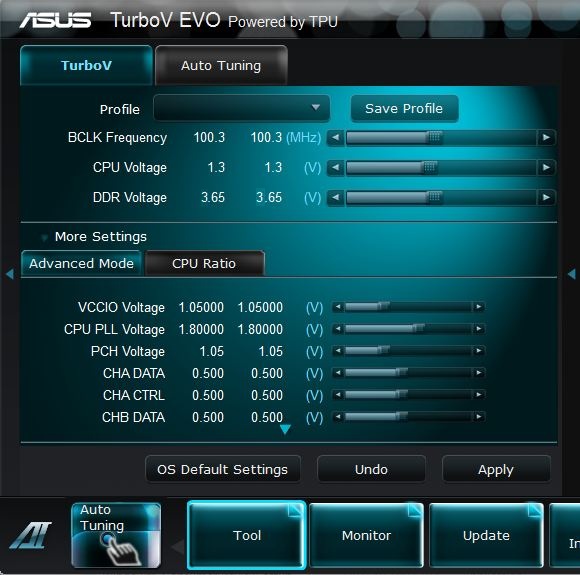Viewport: 580px width, 575px height.
Task: Open the Monitor menu in bottom bar
Action: [x=366, y=535]
